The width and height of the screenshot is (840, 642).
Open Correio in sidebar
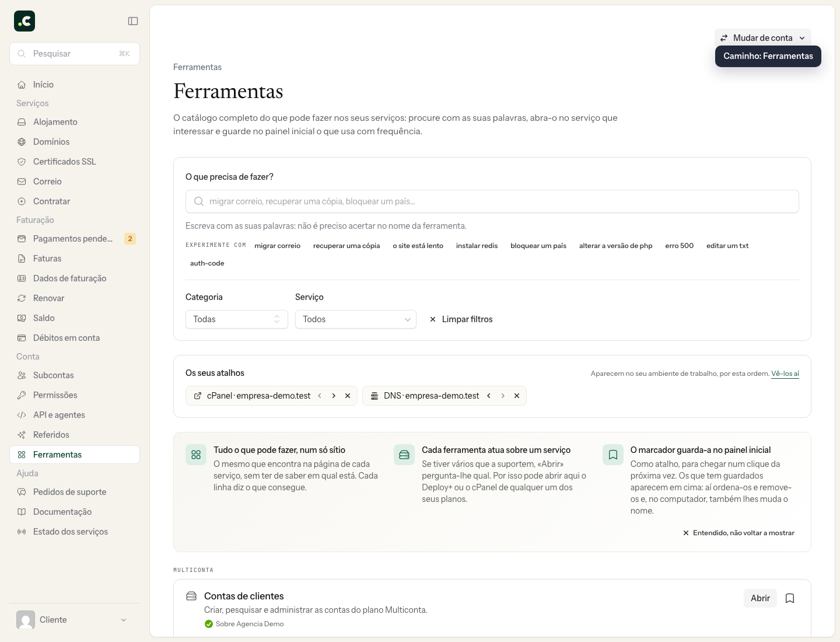pyautogui.click(x=75, y=182)
